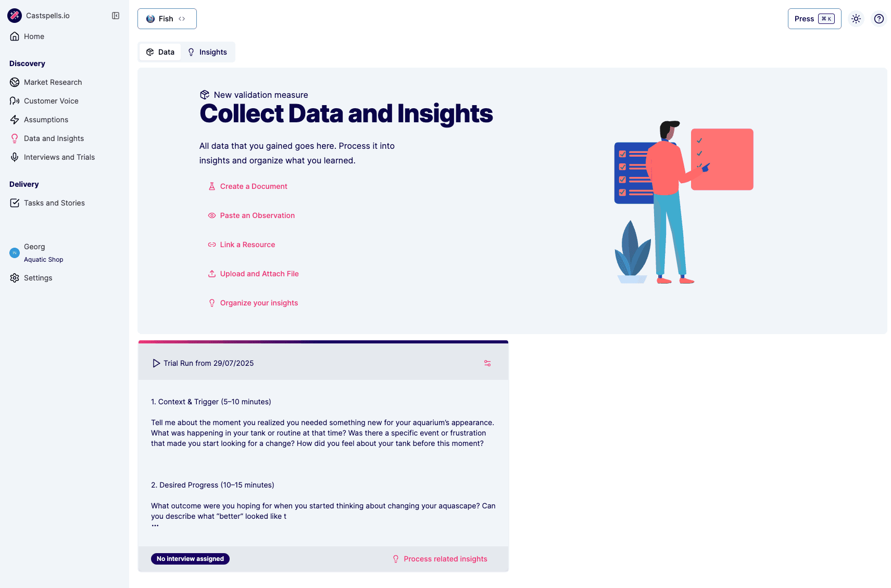Screen dimensions: 891x588
Task: Open the Georg account profile entry
Action: point(34,252)
